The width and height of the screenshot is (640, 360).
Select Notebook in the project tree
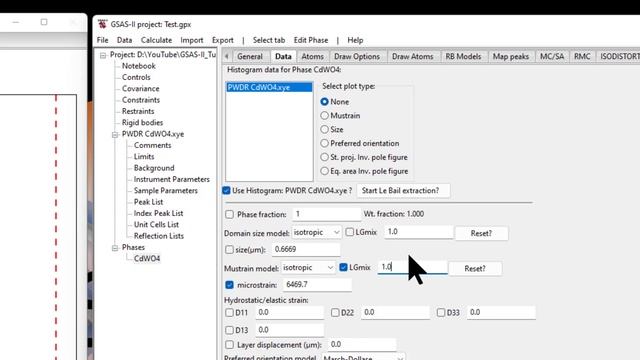(x=138, y=66)
